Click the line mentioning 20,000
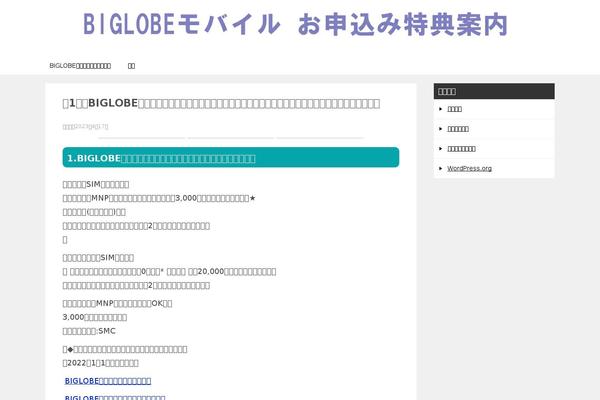The image size is (600, 400). click(169, 272)
